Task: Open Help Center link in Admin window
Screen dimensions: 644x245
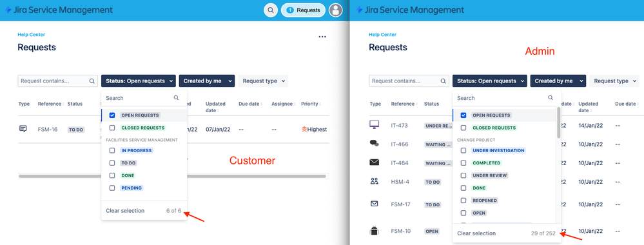Action: 383,35
